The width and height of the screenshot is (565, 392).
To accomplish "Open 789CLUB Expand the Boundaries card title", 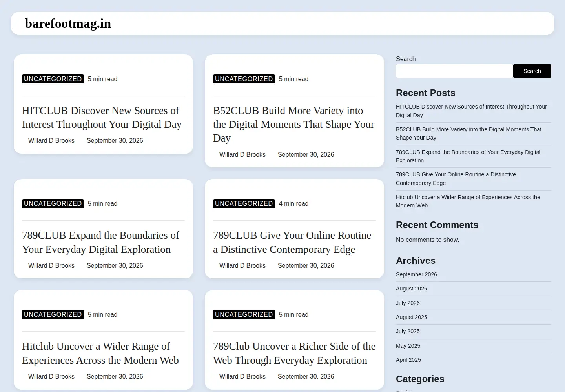I will (x=100, y=242).
